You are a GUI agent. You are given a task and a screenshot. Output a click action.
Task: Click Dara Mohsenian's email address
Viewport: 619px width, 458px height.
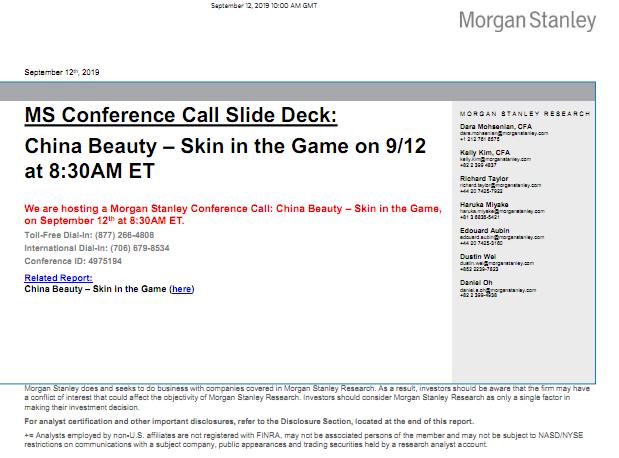504,133
